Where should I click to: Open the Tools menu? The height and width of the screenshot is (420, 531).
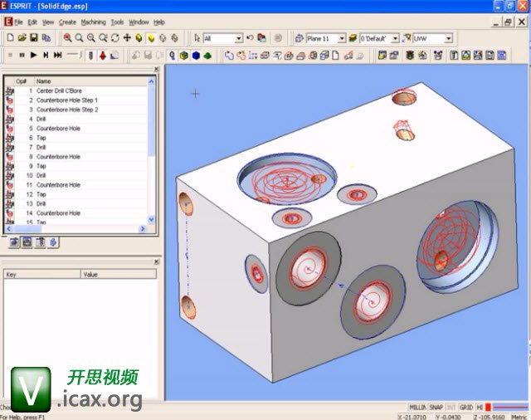tap(117, 22)
